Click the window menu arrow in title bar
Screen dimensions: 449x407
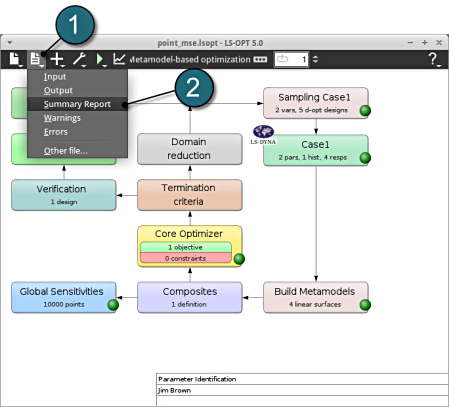click(10, 42)
